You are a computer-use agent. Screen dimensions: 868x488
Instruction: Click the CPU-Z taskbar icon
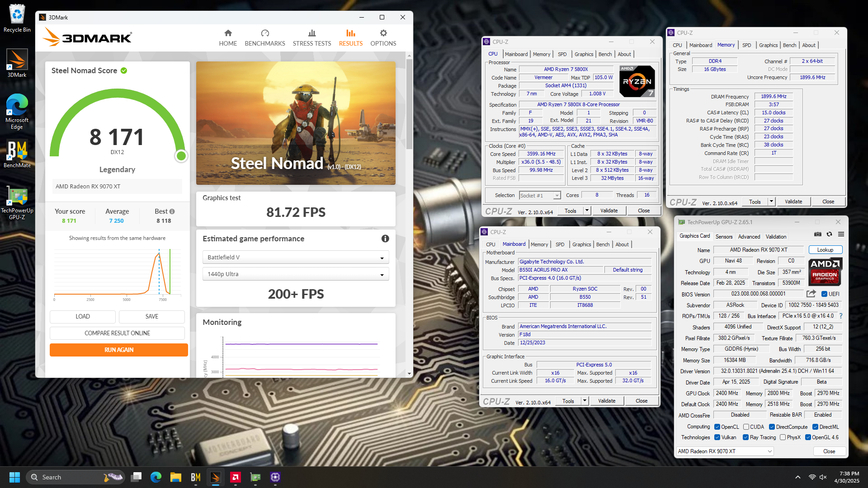coord(275,477)
